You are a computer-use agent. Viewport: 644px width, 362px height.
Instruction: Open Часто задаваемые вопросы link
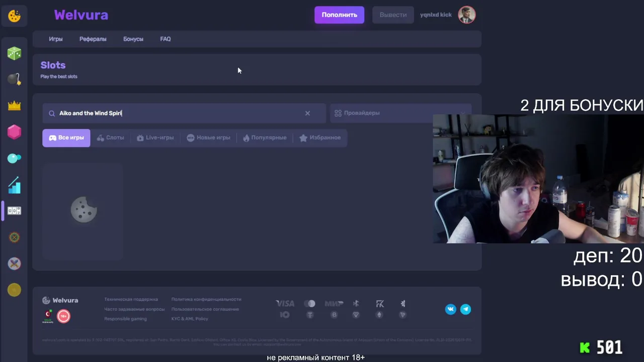click(x=133, y=309)
